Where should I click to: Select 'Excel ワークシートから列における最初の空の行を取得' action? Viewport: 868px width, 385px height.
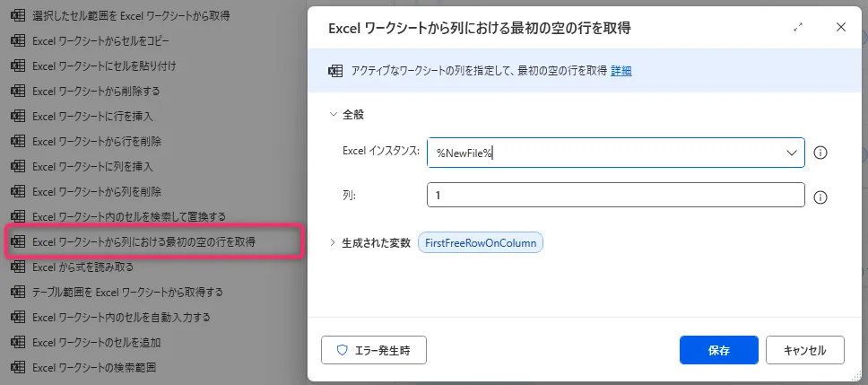point(143,242)
